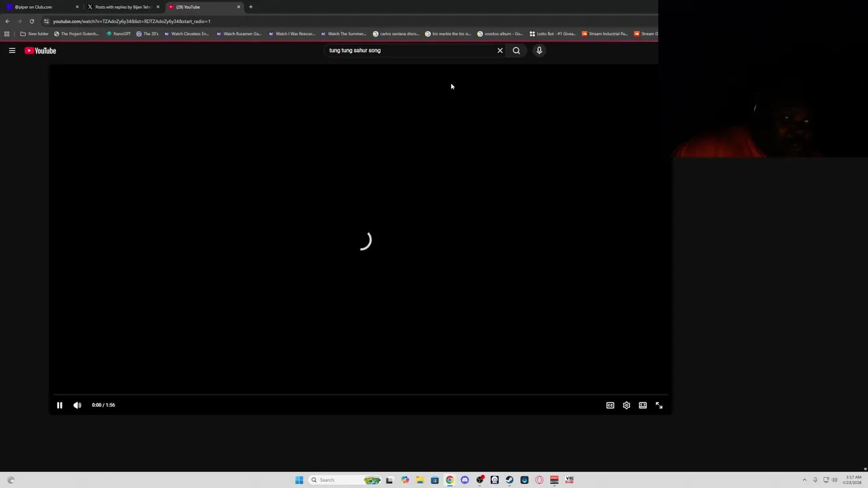The height and width of the screenshot is (488, 868).
Task: Open Google Chrome from the taskbar
Action: pyautogui.click(x=450, y=480)
